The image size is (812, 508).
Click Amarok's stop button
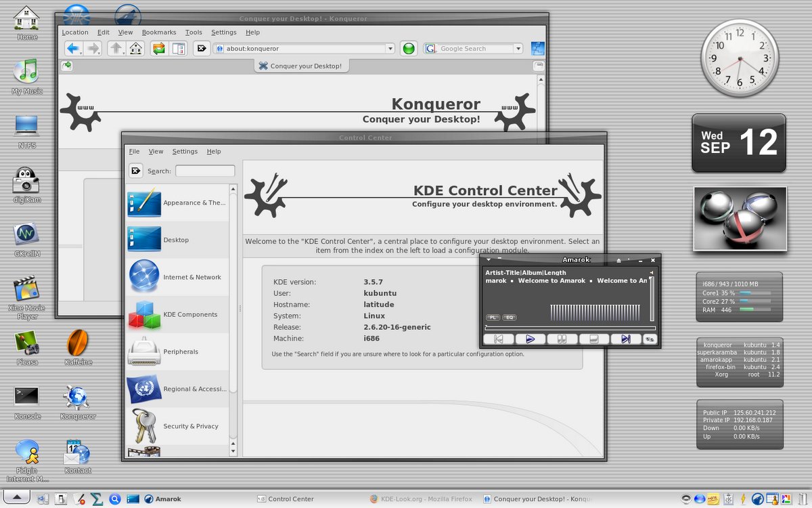pos(593,339)
